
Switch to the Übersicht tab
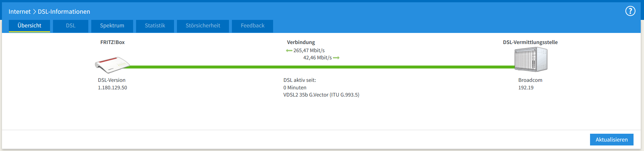tap(29, 26)
